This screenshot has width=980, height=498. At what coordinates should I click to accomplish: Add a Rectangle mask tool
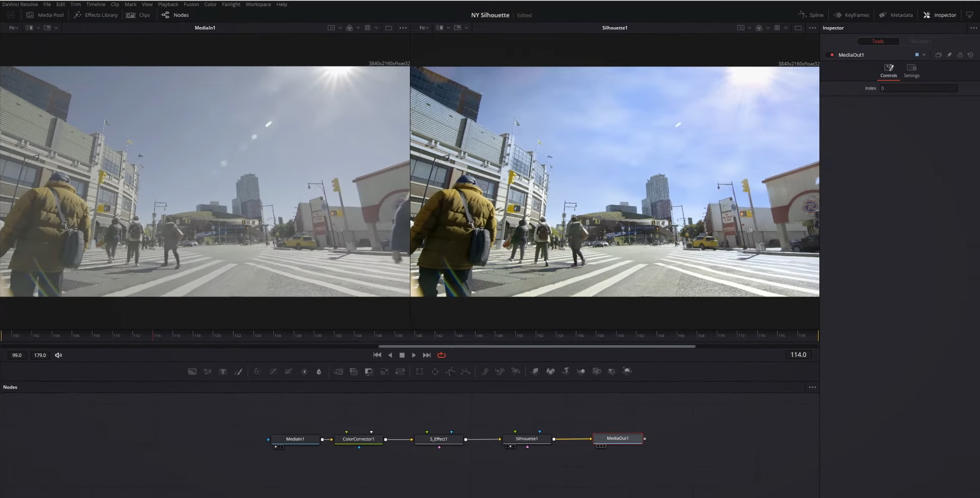click(x=419, y=372)
